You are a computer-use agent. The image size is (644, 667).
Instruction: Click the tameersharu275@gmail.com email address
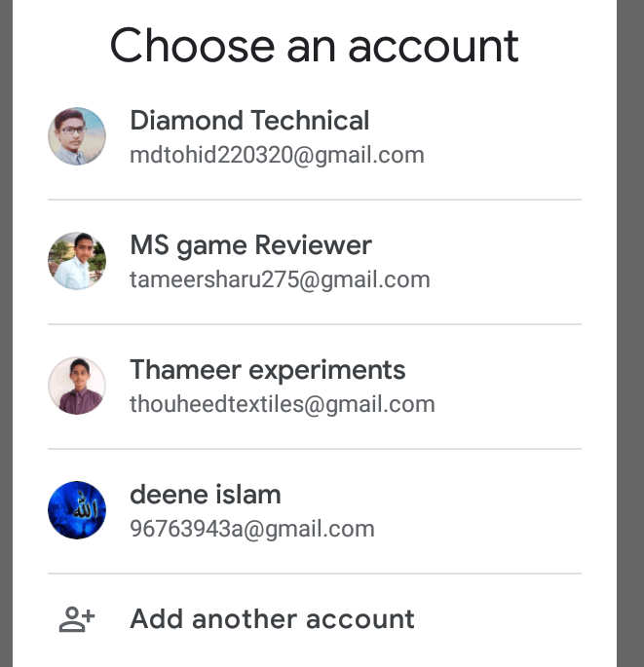coord(280,279)
